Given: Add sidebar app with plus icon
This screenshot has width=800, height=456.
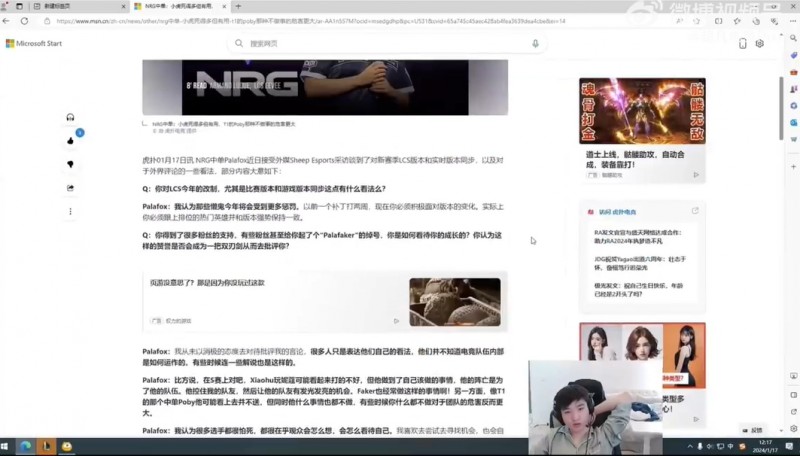Looking at the screenshot, I should point(793,167).
